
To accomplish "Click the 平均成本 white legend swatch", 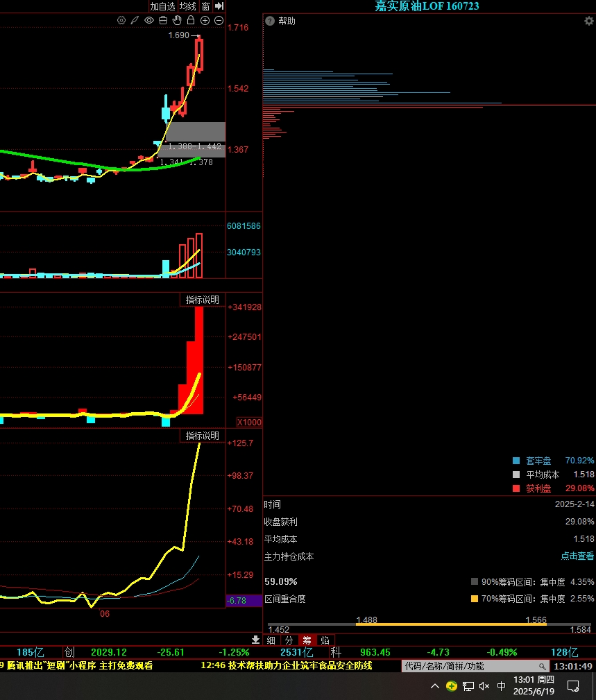I will (x=516, y=475).
